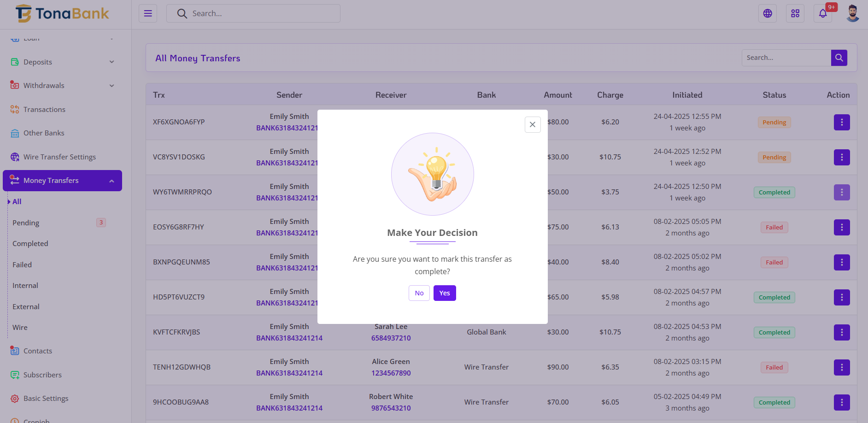Toggle the hamburger sidebar menu button
The image size is (868, 423).
(148, 13)
